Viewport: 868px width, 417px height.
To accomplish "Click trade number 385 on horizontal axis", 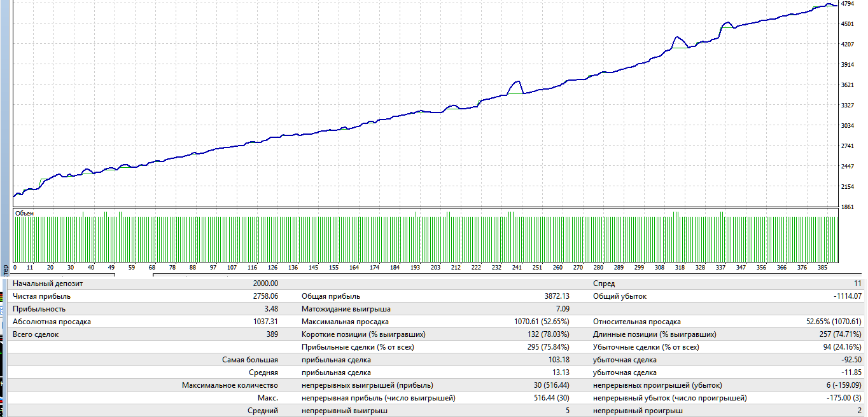I will (822, 268).
